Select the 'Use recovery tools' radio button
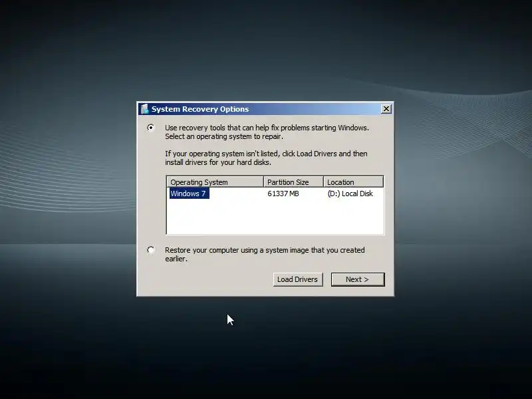The height and width of the screenshot is (399, 532). click(x=151, y=128)
